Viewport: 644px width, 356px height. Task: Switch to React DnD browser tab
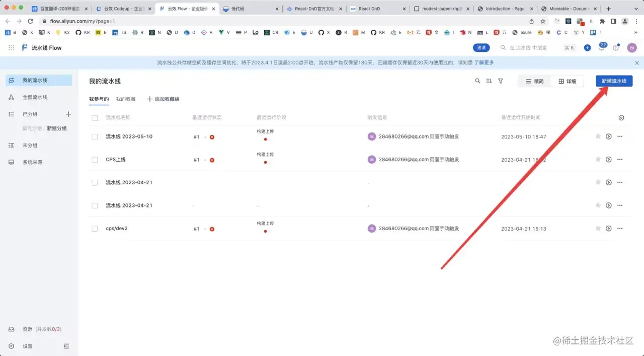click(x=377, y=9)
